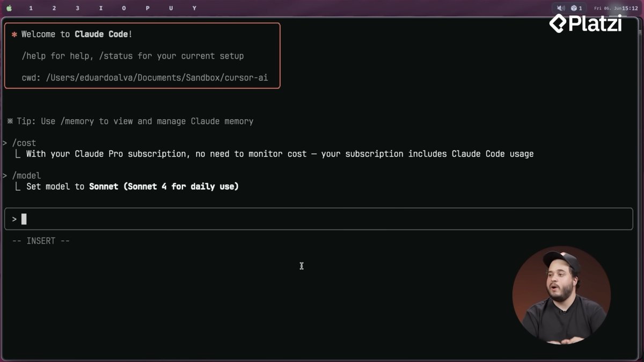Viewport: 644px width, 362px height.
Task: Go to workspace U in the top bar
Action: tap(171, 8)
